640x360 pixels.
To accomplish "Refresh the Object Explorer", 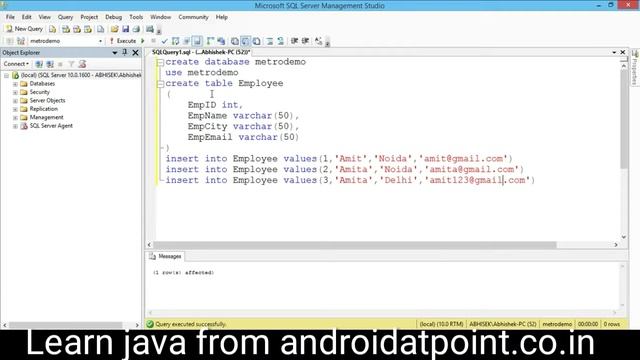I will click(x=82, y=64).
